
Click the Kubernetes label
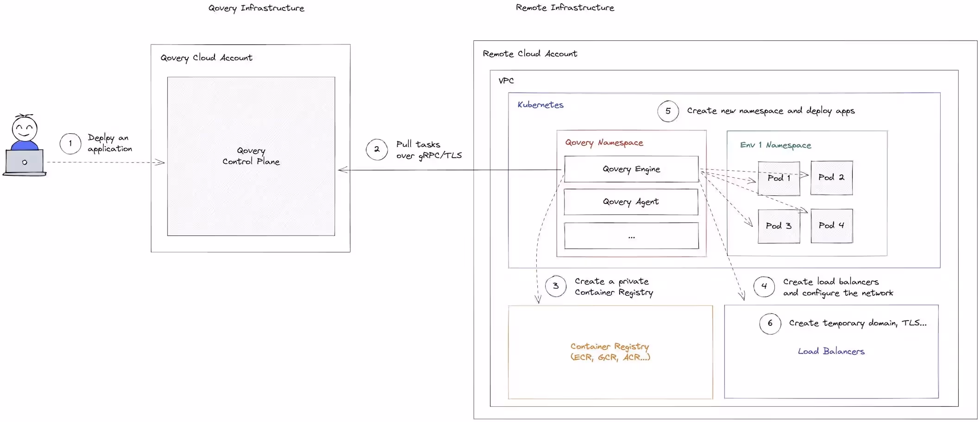click(540, 105)
